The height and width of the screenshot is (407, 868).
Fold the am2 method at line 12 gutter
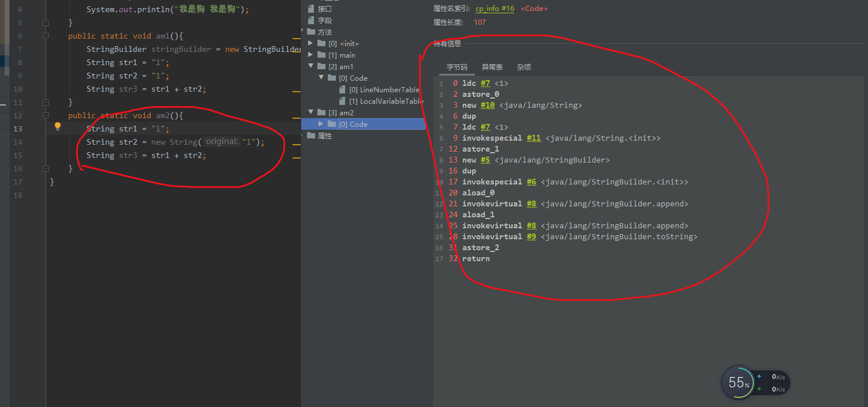[46, 115]
